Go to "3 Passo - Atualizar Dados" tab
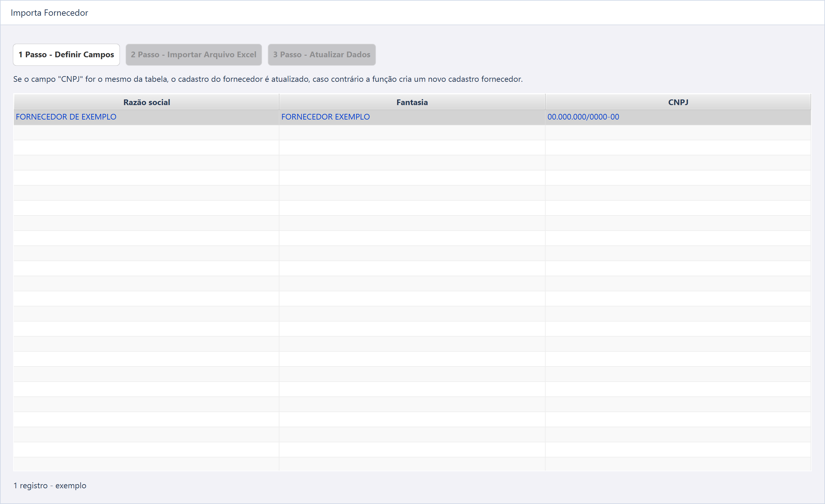 point(322,55)
